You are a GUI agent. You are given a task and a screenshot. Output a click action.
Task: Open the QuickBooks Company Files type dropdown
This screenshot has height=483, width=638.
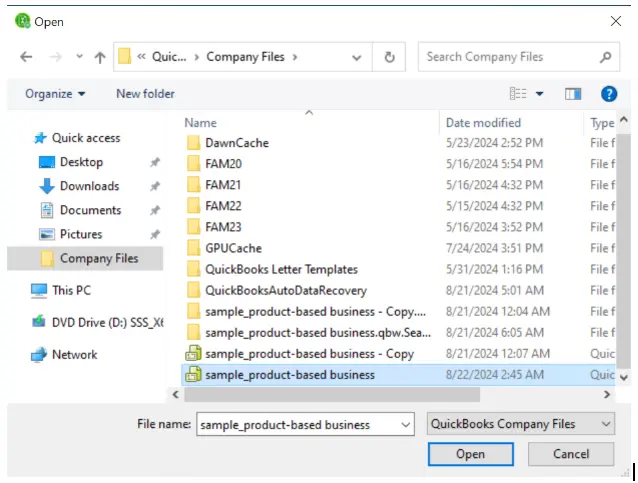520,424
